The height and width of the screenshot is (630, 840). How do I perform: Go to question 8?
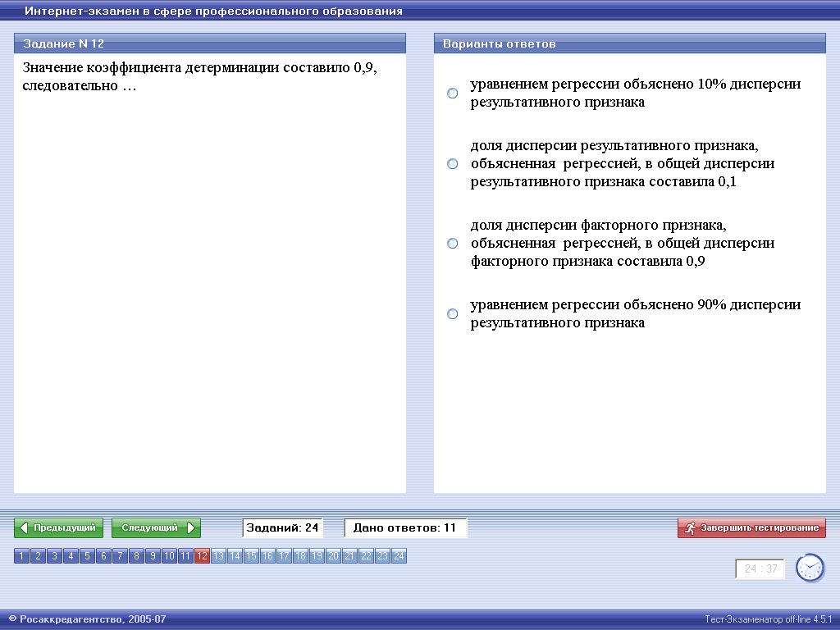[137, 556]
